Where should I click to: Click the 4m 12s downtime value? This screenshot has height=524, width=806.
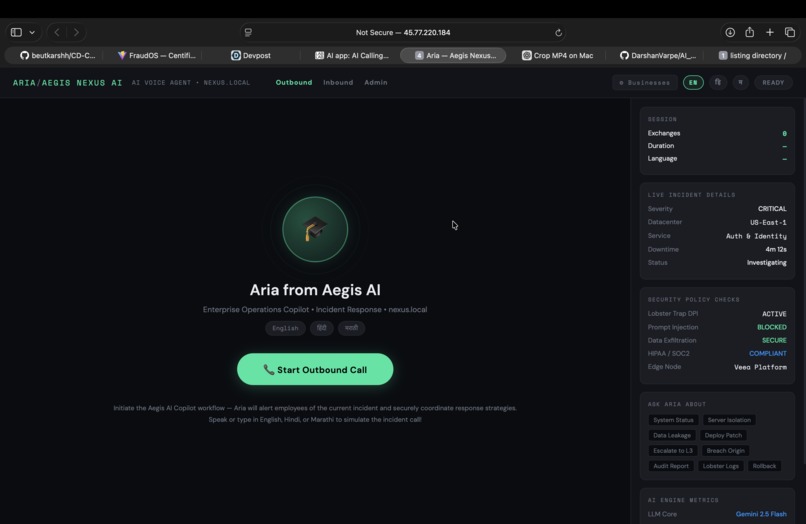776,249
